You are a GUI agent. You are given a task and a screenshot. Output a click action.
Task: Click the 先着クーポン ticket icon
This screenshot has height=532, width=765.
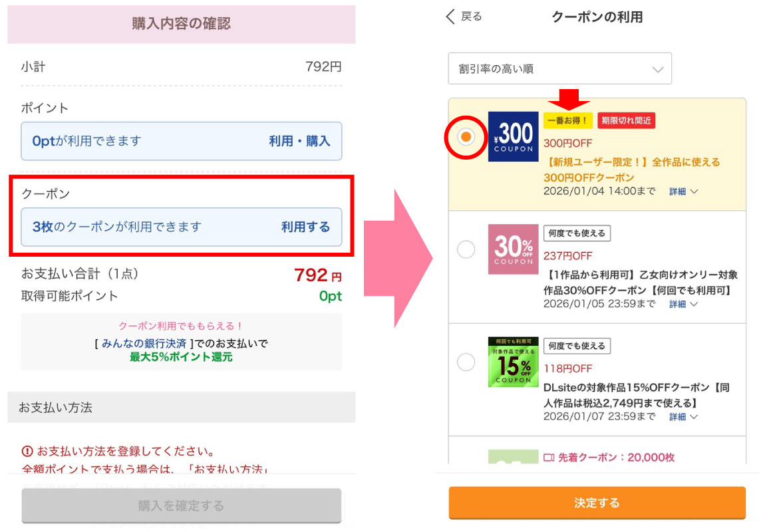[x=549, y=458]
